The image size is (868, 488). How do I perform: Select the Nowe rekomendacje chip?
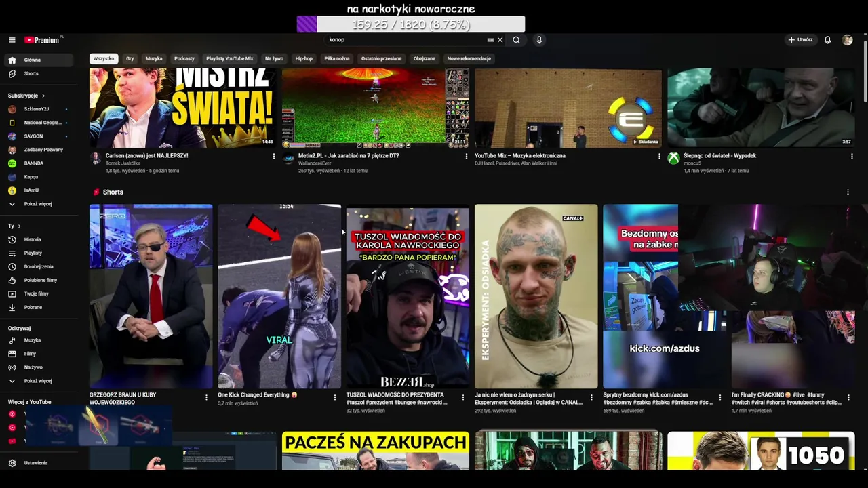pos(469,58)
